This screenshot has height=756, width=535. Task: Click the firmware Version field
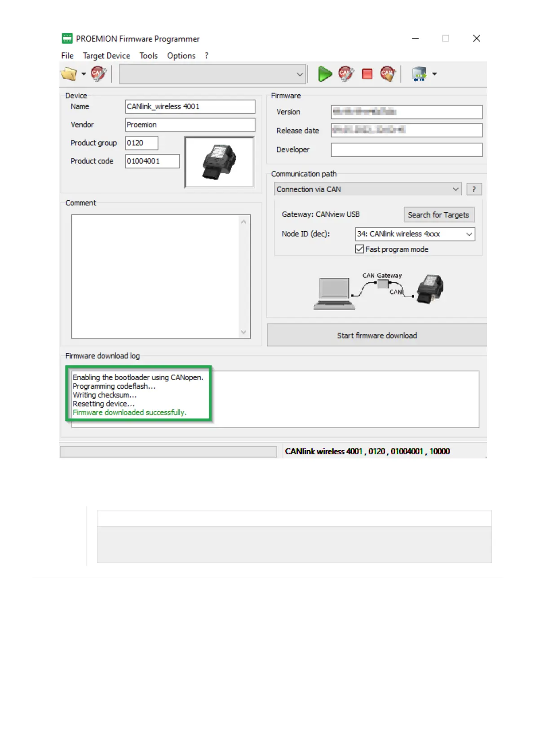[x=407, y=112]
